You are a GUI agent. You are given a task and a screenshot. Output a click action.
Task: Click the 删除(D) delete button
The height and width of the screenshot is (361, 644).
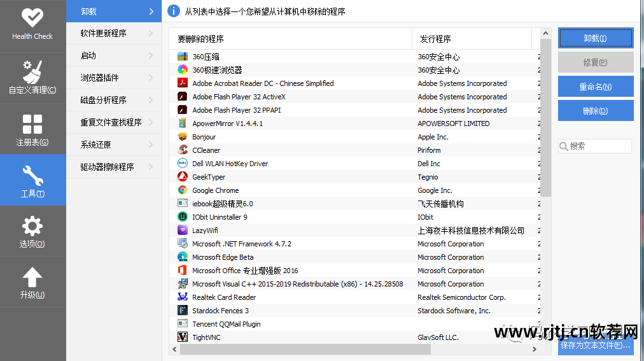pyautogui.click(x=596, y=111)
